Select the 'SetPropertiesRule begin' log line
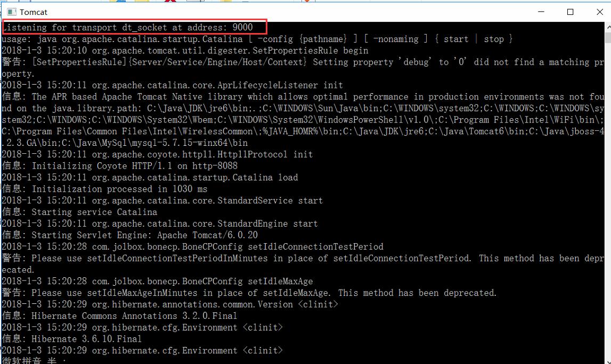 pyautogui.click(x=185, y=51)
